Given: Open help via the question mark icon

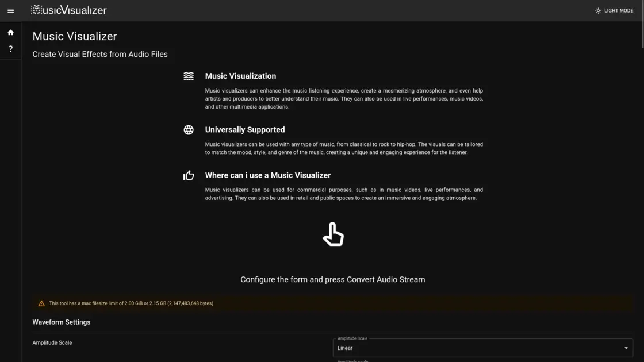Looking at the screenshot, I should [x=10, y=48].
